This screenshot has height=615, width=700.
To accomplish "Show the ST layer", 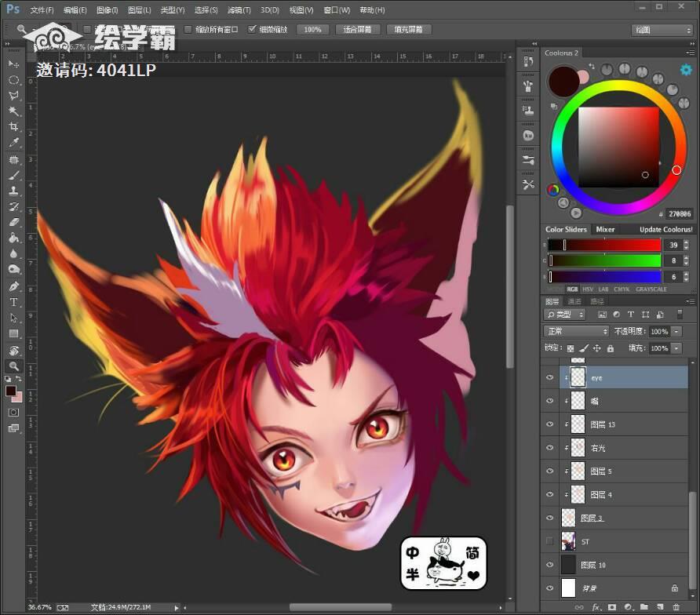I will click(x=550, y=541).
